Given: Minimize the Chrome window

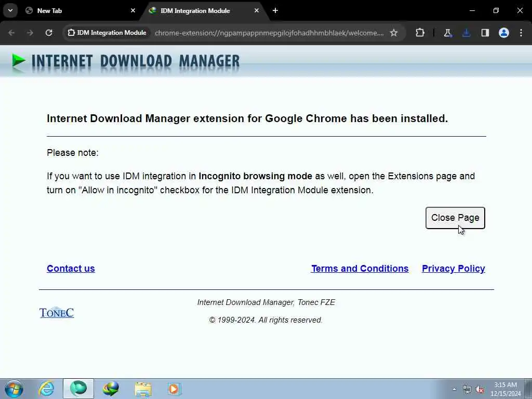Looking at the screenshot, I should click(x=472, y=10).
